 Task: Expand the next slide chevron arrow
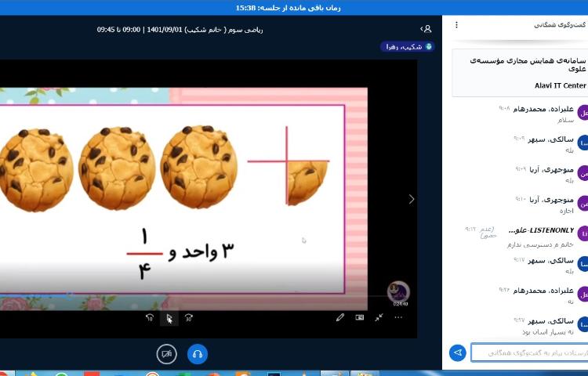pyautogui.click(x=412, y=199)
